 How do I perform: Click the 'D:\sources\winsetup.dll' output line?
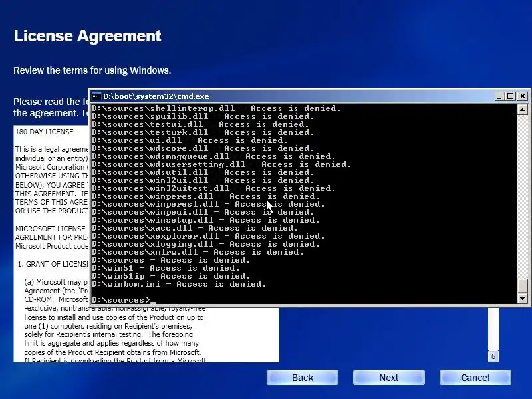click(x=205, y=220)
